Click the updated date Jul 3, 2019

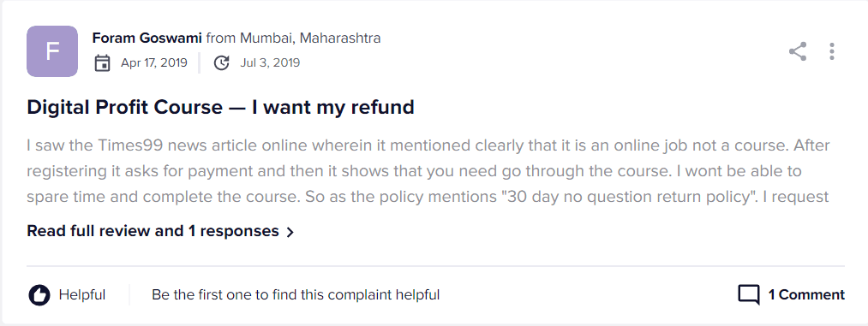click(270, 63)
